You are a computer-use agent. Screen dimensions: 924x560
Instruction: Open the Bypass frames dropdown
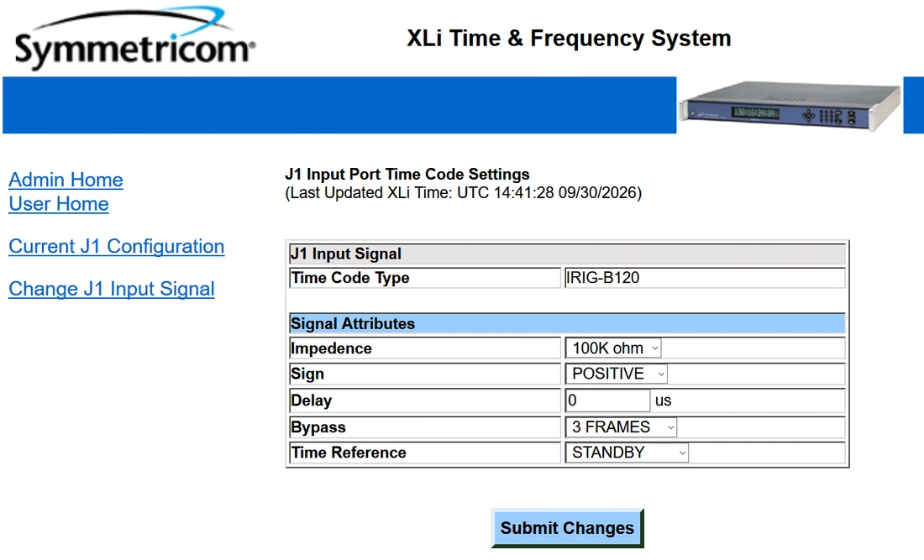[x=621, y=427]
